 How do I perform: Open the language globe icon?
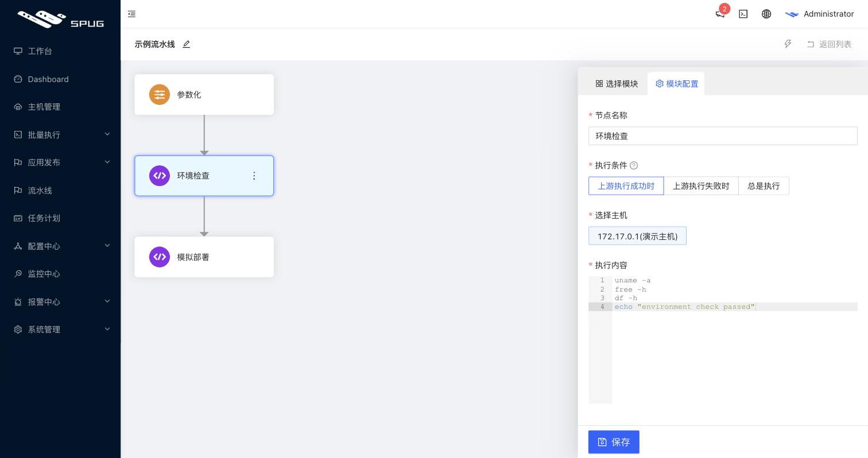(766, 14)
